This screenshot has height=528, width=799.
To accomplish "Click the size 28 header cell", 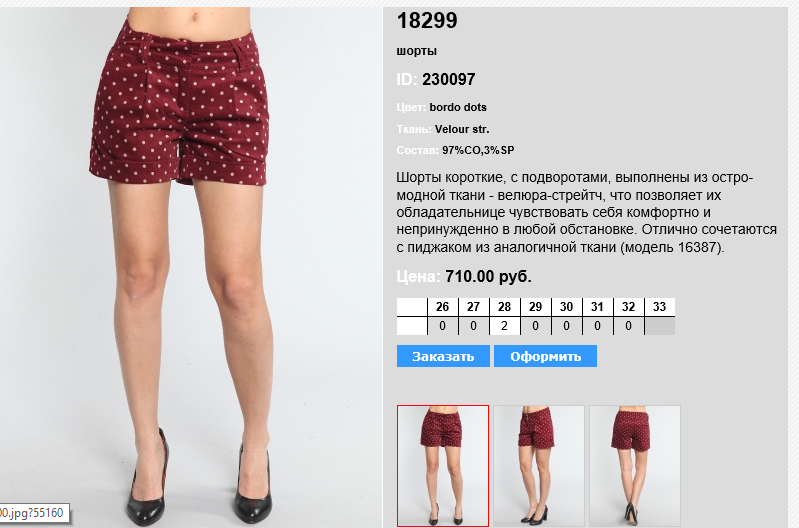I will [x=504, y=307].
